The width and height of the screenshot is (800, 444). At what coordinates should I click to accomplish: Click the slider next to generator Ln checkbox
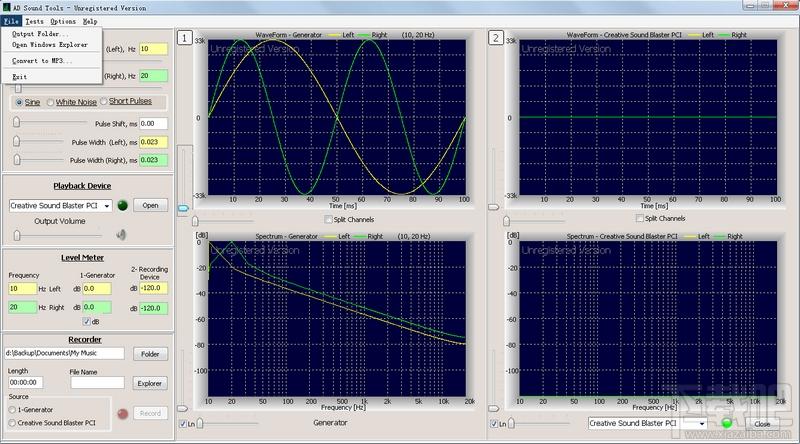pyautogui.click(x=200, y=423)
